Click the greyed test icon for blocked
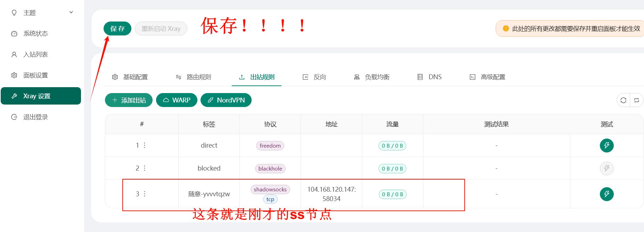 607,168
